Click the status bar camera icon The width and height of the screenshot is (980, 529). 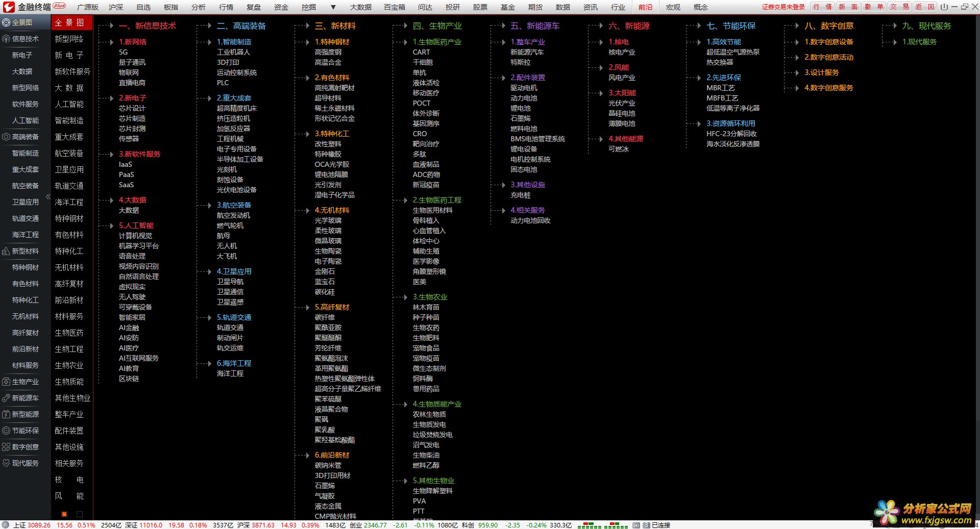tap(636, 525)
